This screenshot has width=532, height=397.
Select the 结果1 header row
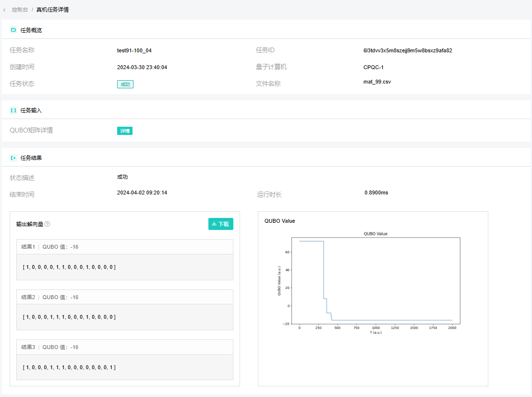125,247
